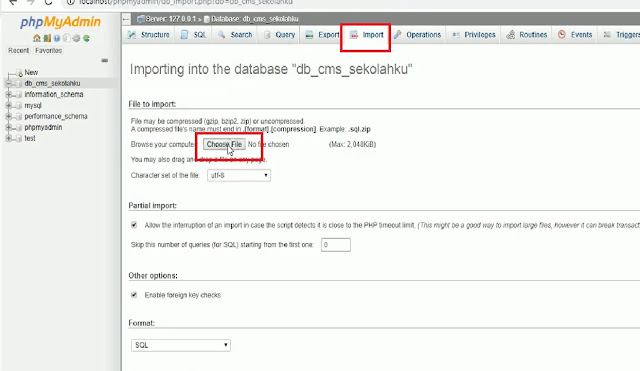Click the phpMyAdmin logo
The image size is (640, 371).
click(x=60, y=22)
